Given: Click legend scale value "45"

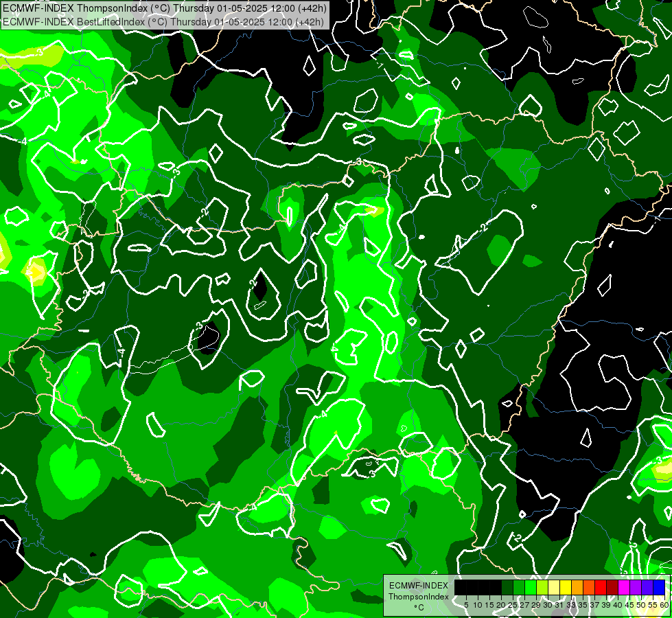Looking at the screenshot, I should click(x=629, y=605).
